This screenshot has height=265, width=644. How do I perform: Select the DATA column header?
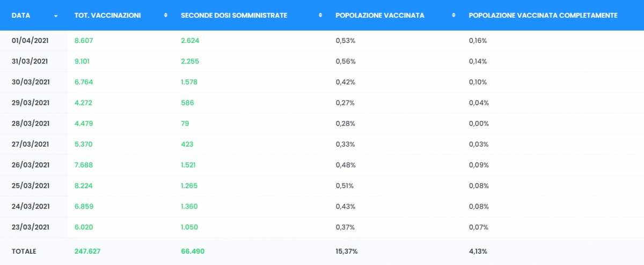21,16
